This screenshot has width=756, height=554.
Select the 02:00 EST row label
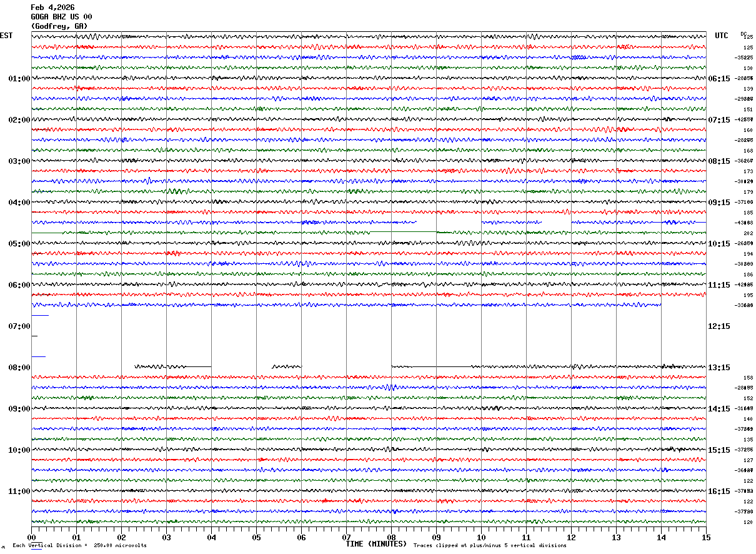19,120
